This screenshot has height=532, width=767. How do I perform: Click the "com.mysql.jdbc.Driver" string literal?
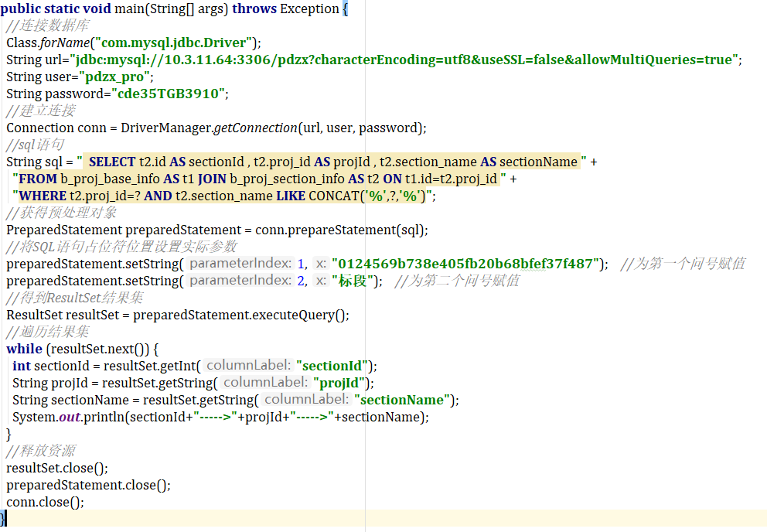[173, 43]
